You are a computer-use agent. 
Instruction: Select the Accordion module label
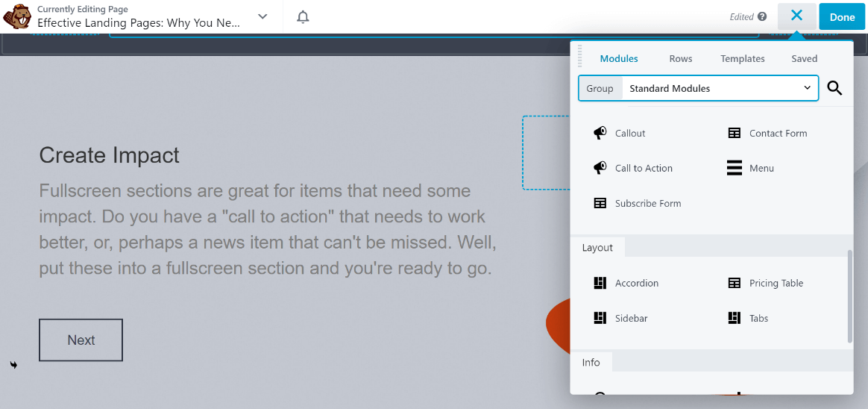tap(637, 283)
